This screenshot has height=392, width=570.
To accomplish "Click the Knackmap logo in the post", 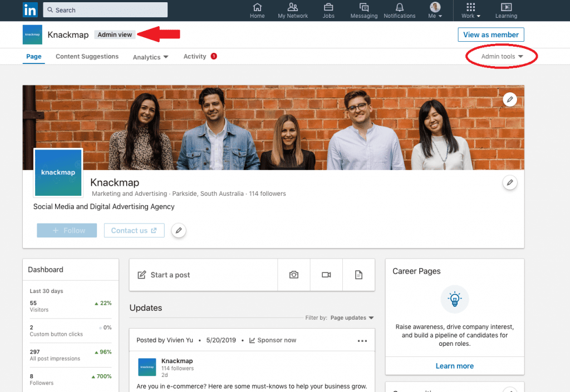I will click(147, 367).
